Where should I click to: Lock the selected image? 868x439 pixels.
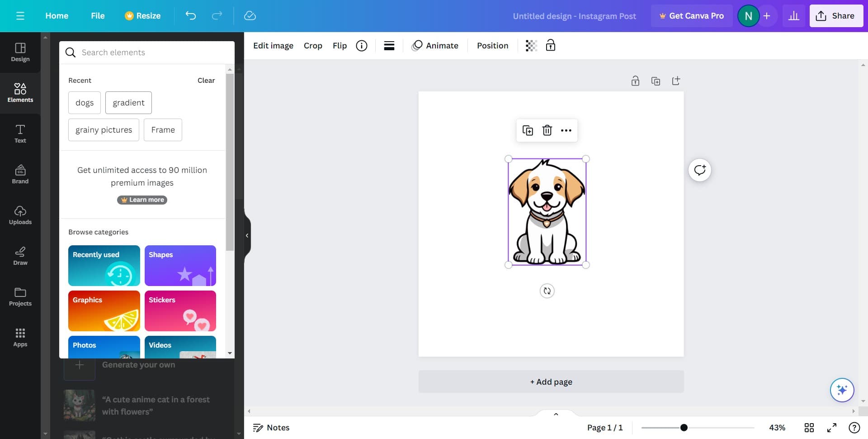pos(551,45)
